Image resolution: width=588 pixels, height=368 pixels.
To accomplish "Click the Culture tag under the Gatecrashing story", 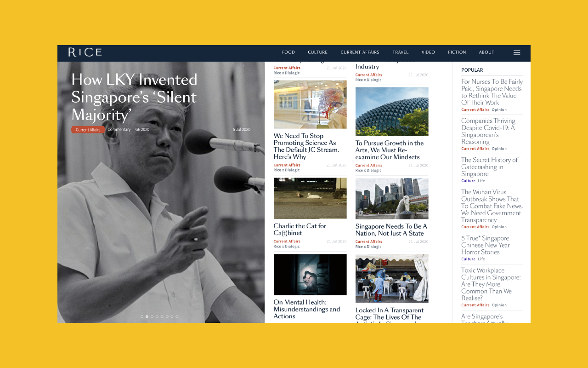I will pyautogui.click(x=469, y=181).
